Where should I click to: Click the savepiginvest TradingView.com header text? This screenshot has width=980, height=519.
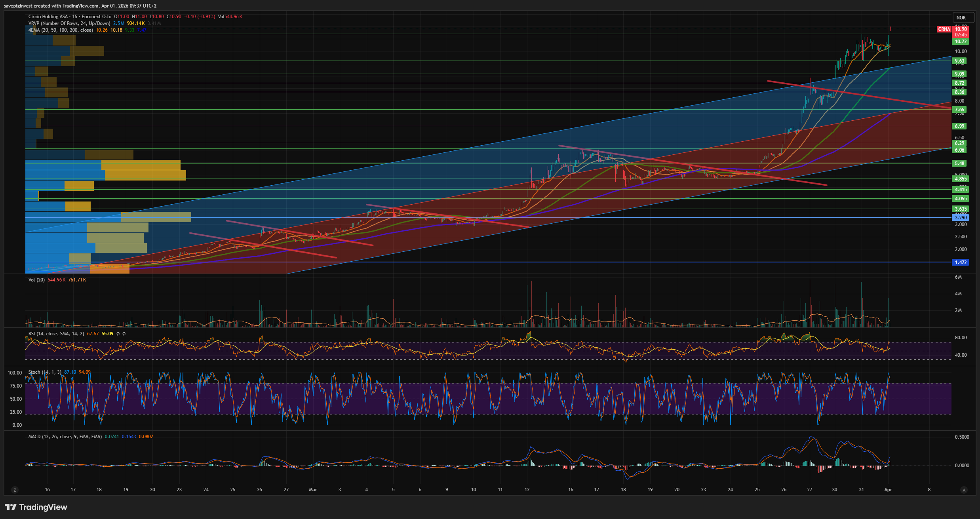tap(80, 6)
